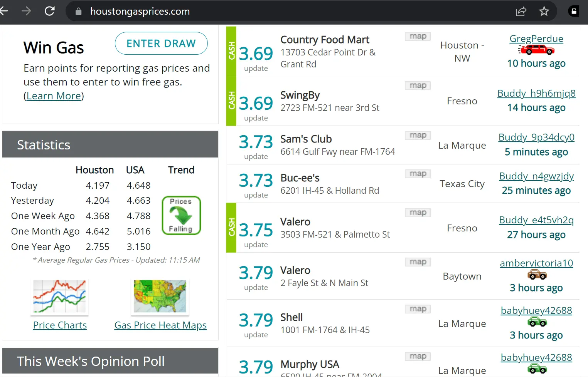The image size is (588, 377).
Task: Click GregPerdue's red limo car icon
Action: point(536,50)
